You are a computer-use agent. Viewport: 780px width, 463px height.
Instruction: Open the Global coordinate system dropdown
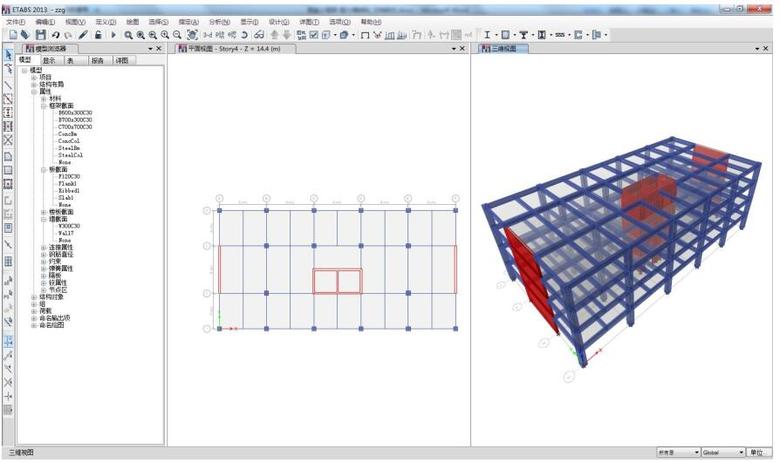[x=722, y=453]
